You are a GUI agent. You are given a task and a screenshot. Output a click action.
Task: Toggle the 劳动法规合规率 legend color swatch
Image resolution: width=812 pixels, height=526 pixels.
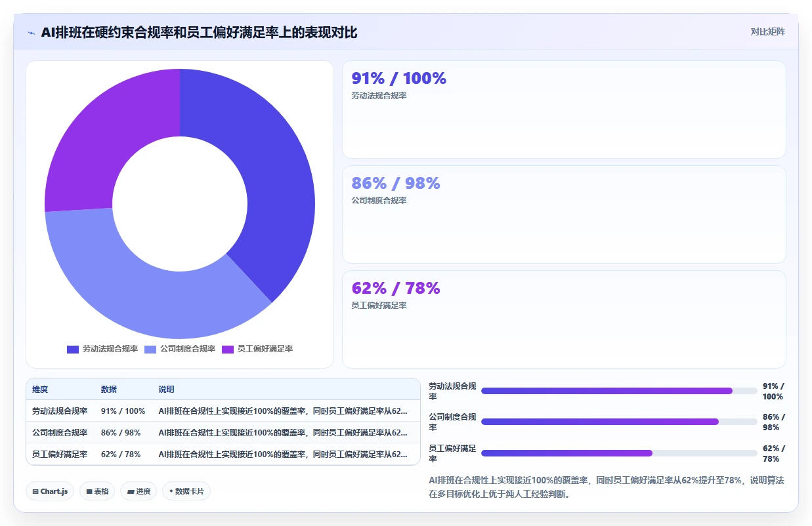[x=73, y=349]
